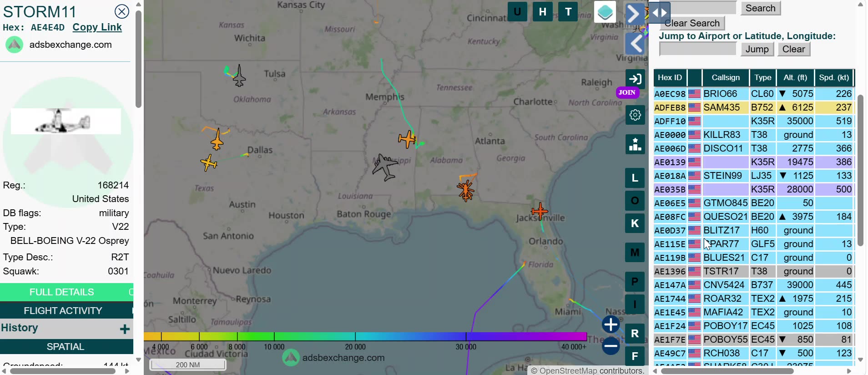Select the BLUES21 C17 row

pyautogui.click(x=753, y=258)
